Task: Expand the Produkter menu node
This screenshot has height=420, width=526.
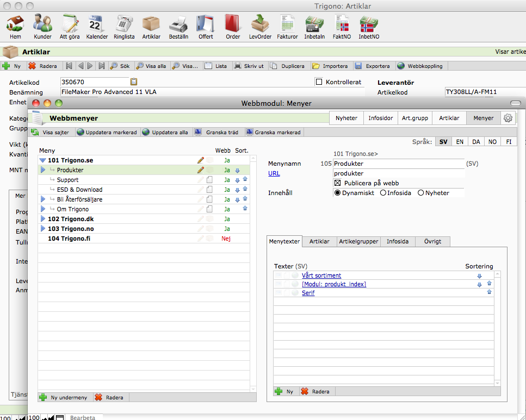Action: tap(43, 170)
